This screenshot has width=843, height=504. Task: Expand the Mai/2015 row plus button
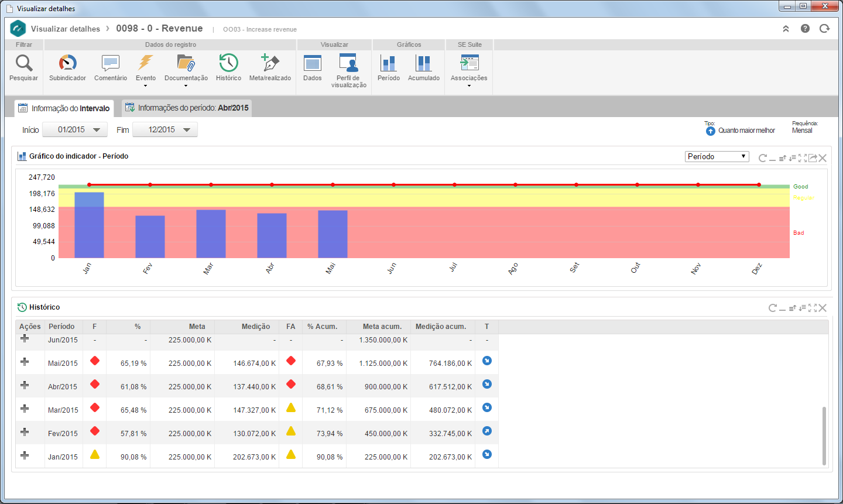click(x=25, y=362)
